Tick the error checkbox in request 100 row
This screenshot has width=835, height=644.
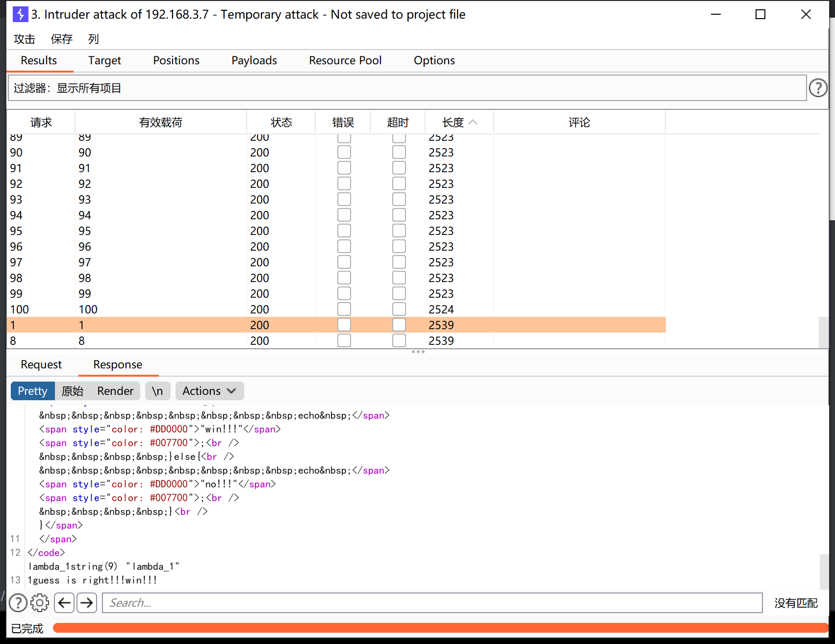coord(344,309)
